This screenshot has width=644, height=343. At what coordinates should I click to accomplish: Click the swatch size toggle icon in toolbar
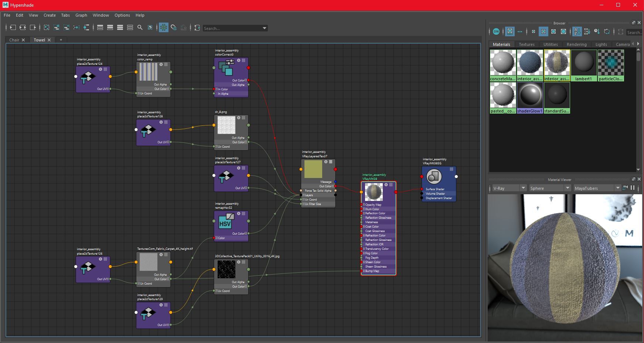[150, 27]
